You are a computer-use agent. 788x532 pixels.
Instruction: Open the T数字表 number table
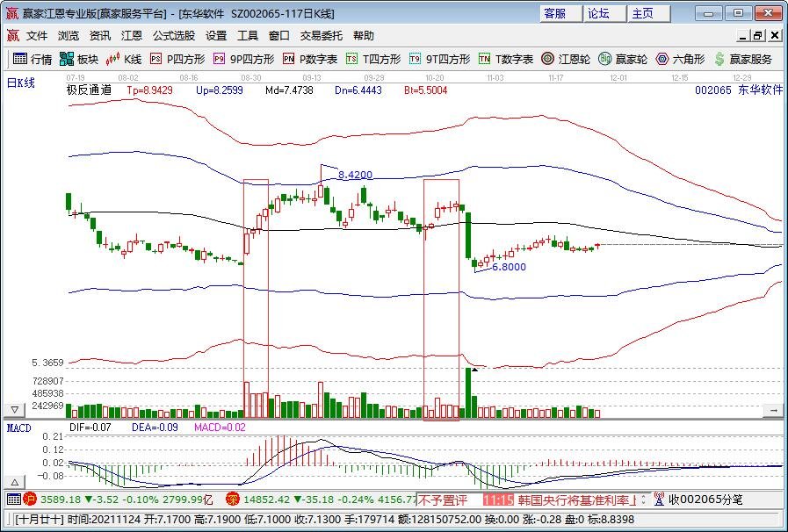[505, 60]
